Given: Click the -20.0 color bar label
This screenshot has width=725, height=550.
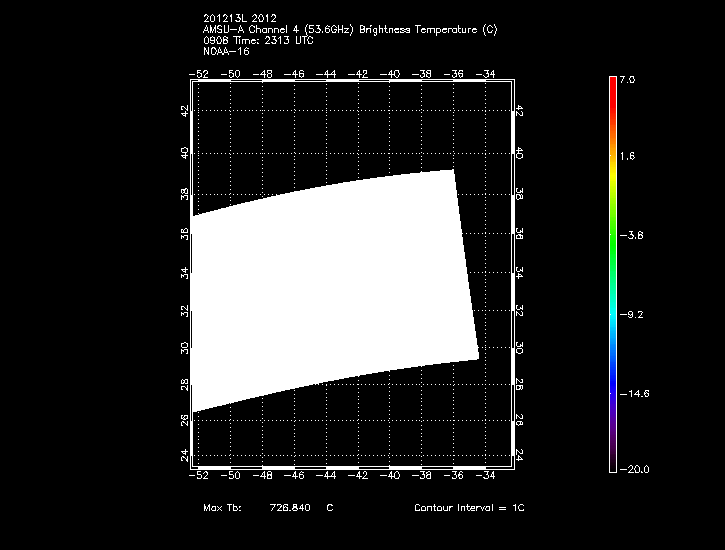Looking at the screenshot, I should click(x=634, y=469).
